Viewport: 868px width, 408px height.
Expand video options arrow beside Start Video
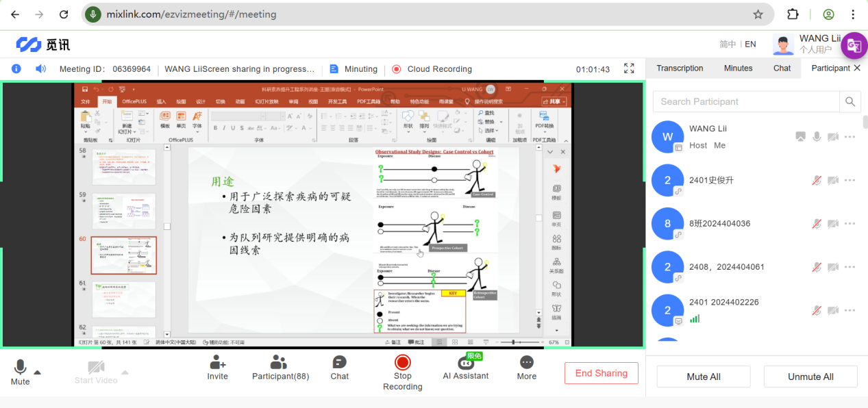click(x=125, y=372)
